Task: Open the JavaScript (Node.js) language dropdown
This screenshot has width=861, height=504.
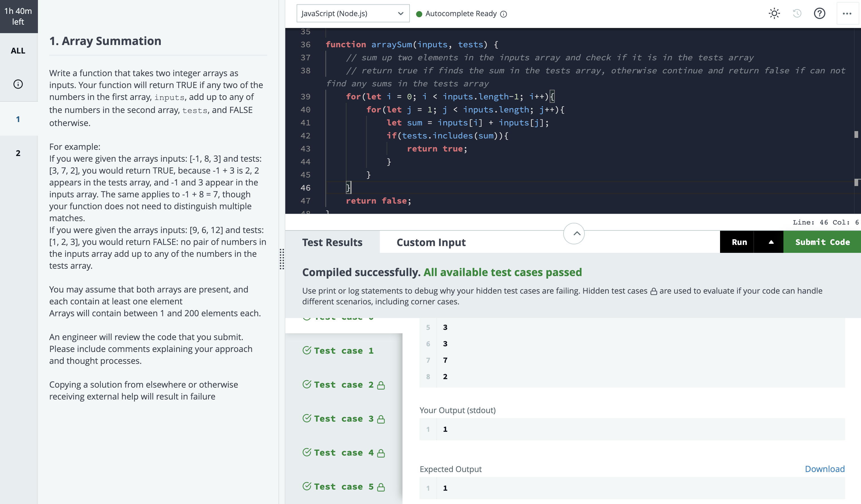Action: point(353,14)
